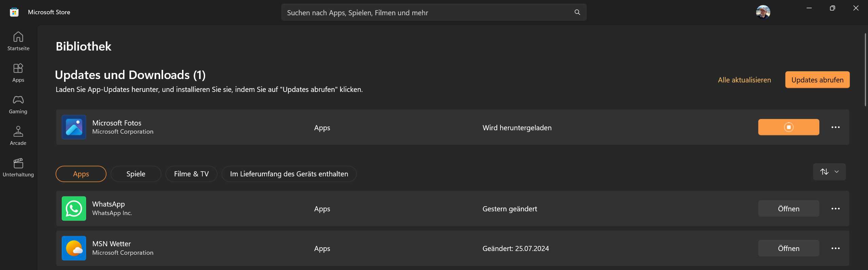The height and width of the screenshot is (270, 868).
Task: Open the more options menu for Microsoft Fotos
Action: (x=835, y=127)
